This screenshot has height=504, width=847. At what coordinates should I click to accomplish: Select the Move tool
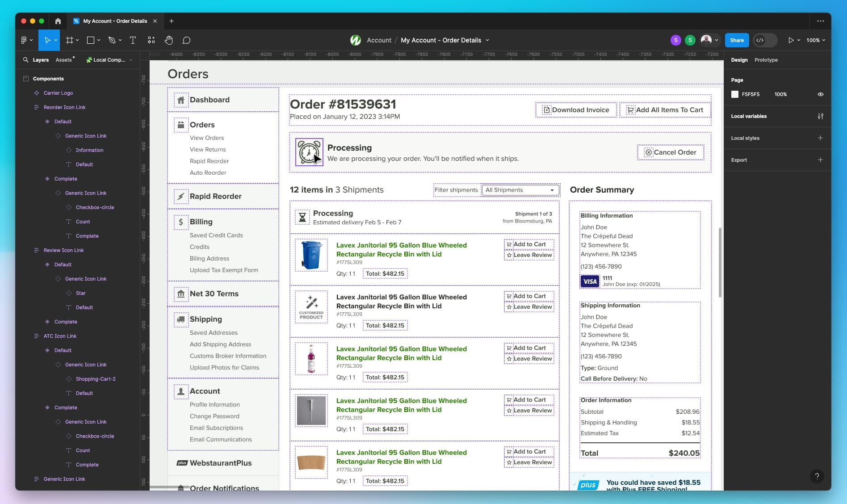tap(47, 40)
